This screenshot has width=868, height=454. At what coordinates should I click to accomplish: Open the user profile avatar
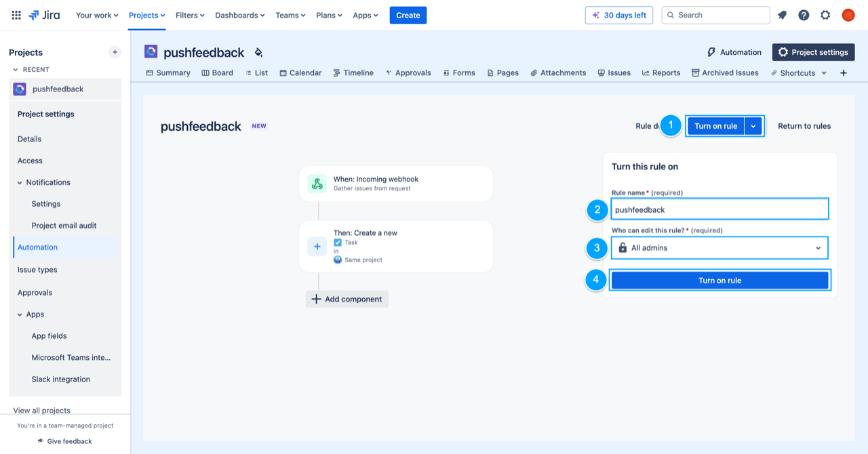point(848,15)
